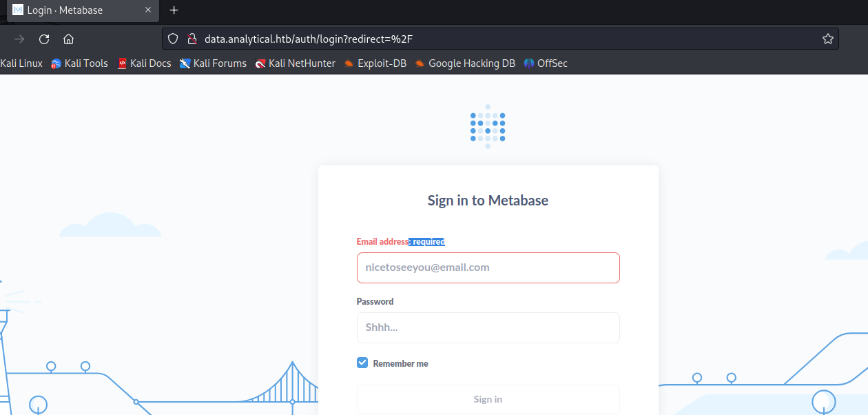Screen dimensions: 868x415
Task: Select the Login · Metabase browser tab
Action: pos(76,10)
